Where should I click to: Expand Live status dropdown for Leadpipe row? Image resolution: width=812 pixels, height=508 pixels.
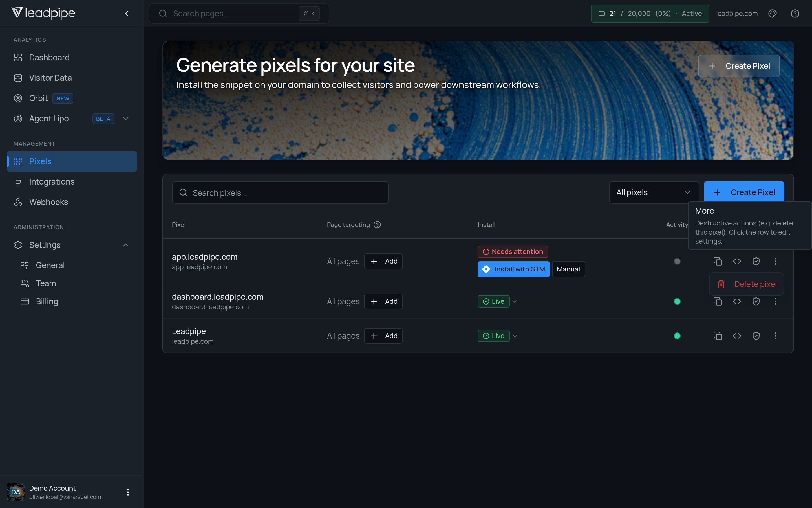(x=515, y=336)
